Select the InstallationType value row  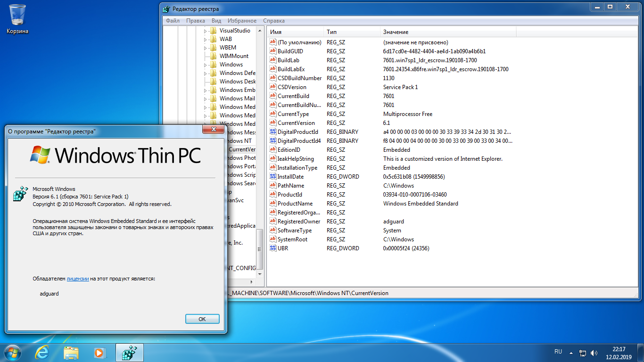[x=391, y=167]
